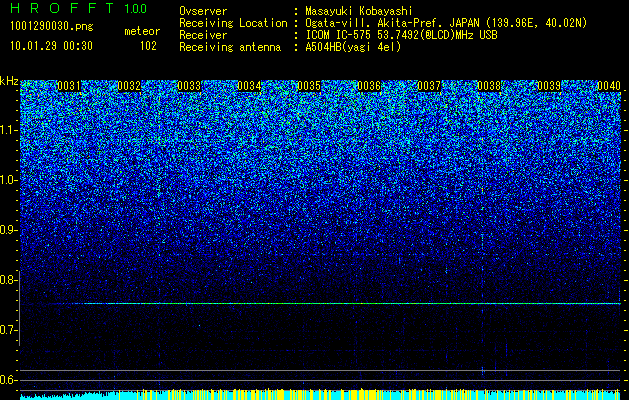Select the Receiving antenna label
This screenshot has width=629, height=400.
230,47
